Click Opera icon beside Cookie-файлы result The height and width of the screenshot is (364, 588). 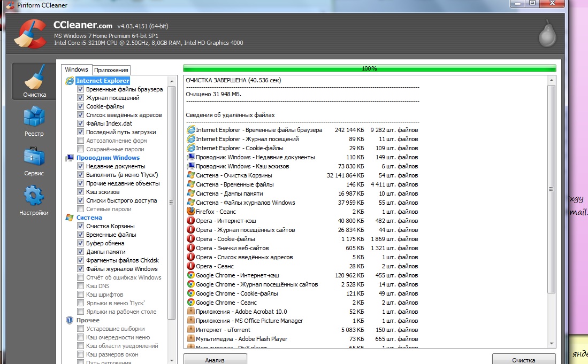point(191,239)
